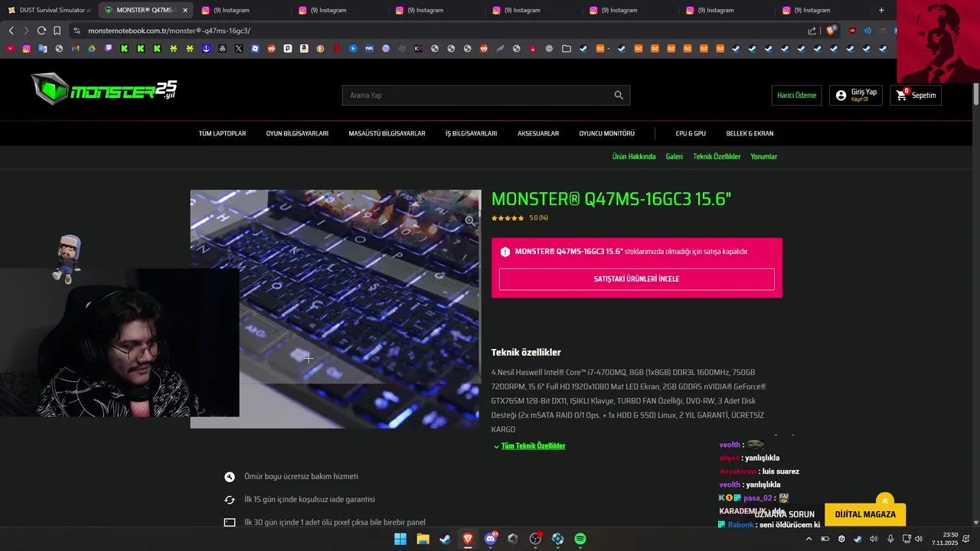Viewport: 980px width, 551px height.
Task: Click the search magnifier icon
Action: 619,95
